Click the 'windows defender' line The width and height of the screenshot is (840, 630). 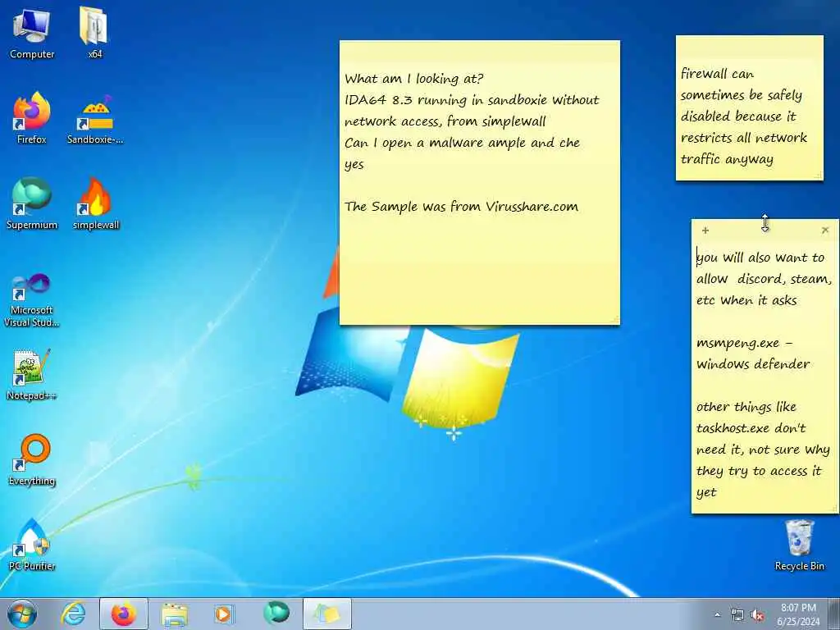tap(753, 364)
